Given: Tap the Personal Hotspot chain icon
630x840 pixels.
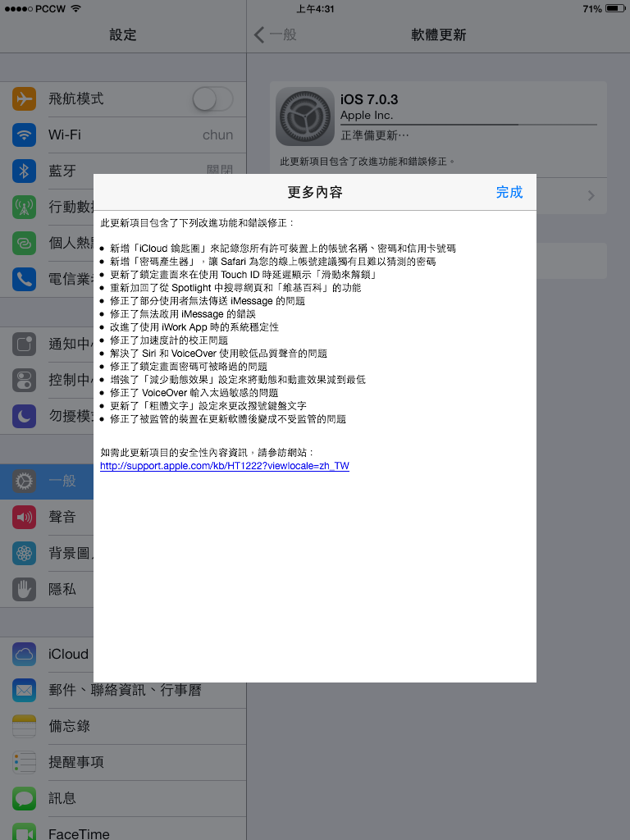Looking at the screenshot, I should (24, 243).
